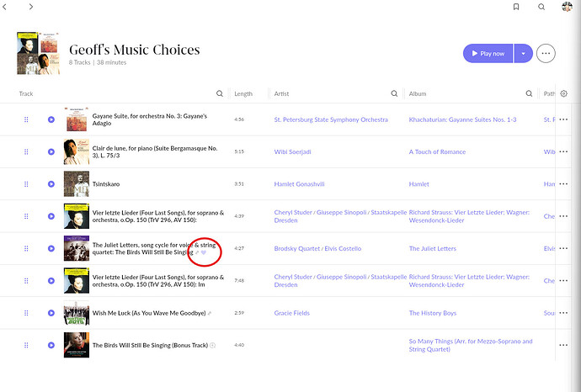Open more options for Gayane Suite track

coord(563,120)
